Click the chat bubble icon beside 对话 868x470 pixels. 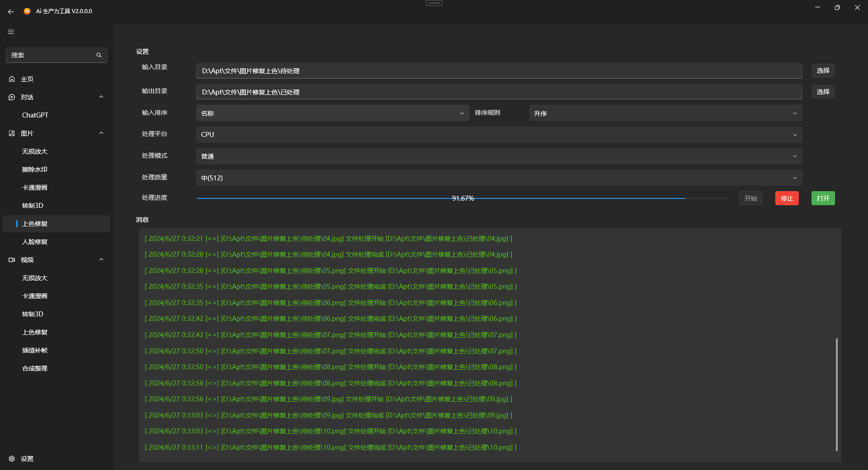(12, 97)
